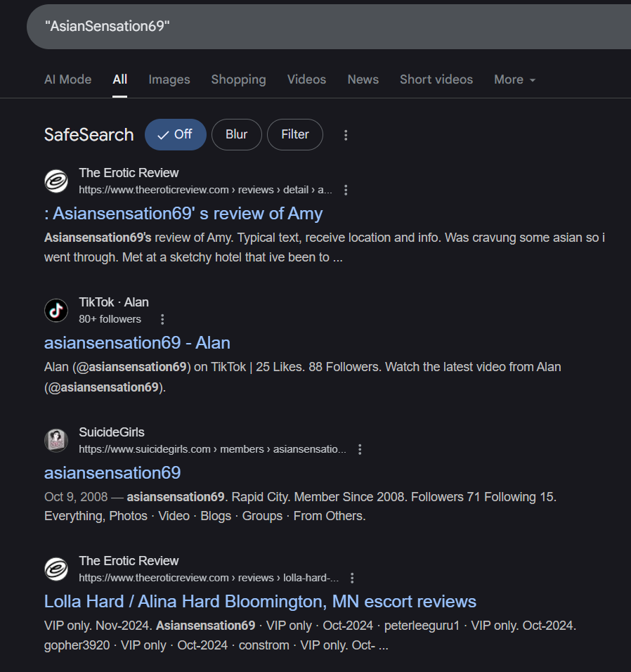Switch to the Videos tab

(x=306, y=79)
